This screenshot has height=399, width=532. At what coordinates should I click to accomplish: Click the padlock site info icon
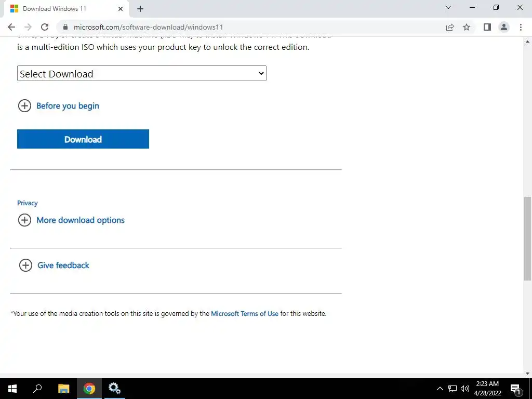(65, 27)
